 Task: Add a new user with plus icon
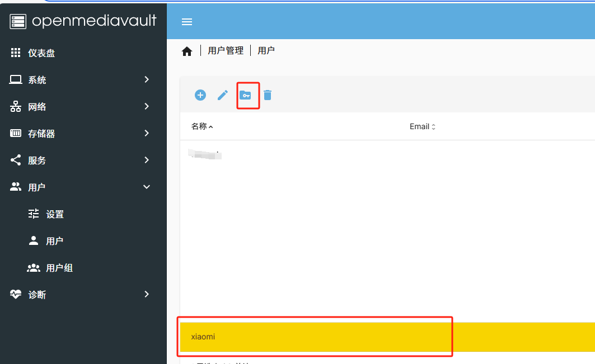click(x=200, y=95)
